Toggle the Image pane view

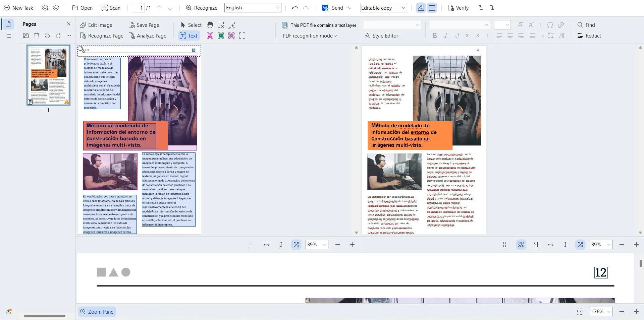pyautogui.click(x=421, y=8)
